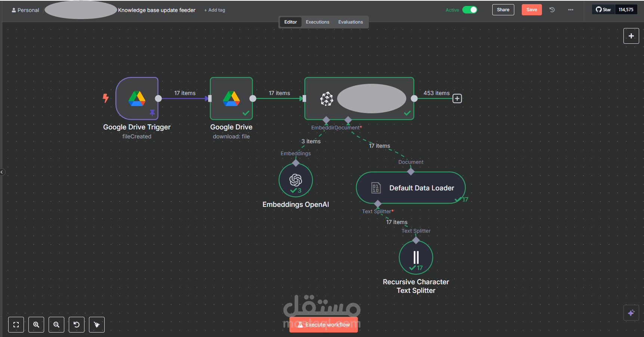Click the zoom in canvas icon

click(36, 325)
